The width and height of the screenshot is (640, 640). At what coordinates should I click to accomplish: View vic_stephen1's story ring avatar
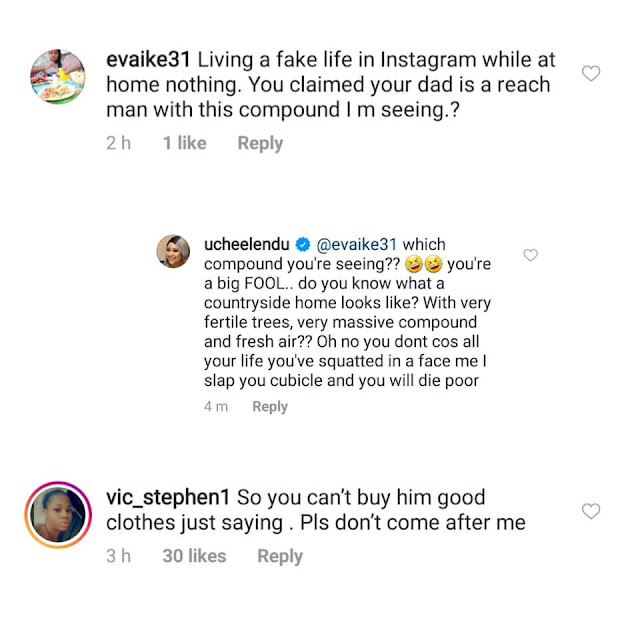pyautogui.click(x=58, y=514)
